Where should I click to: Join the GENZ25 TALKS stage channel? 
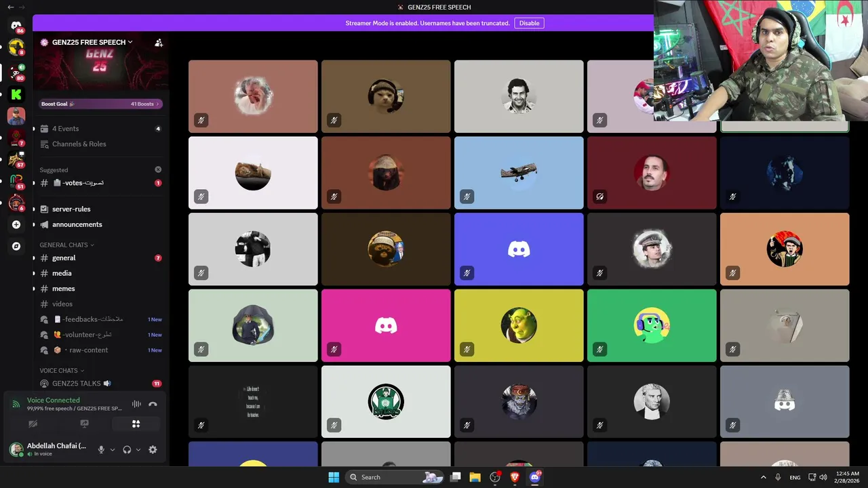point(100,384)
